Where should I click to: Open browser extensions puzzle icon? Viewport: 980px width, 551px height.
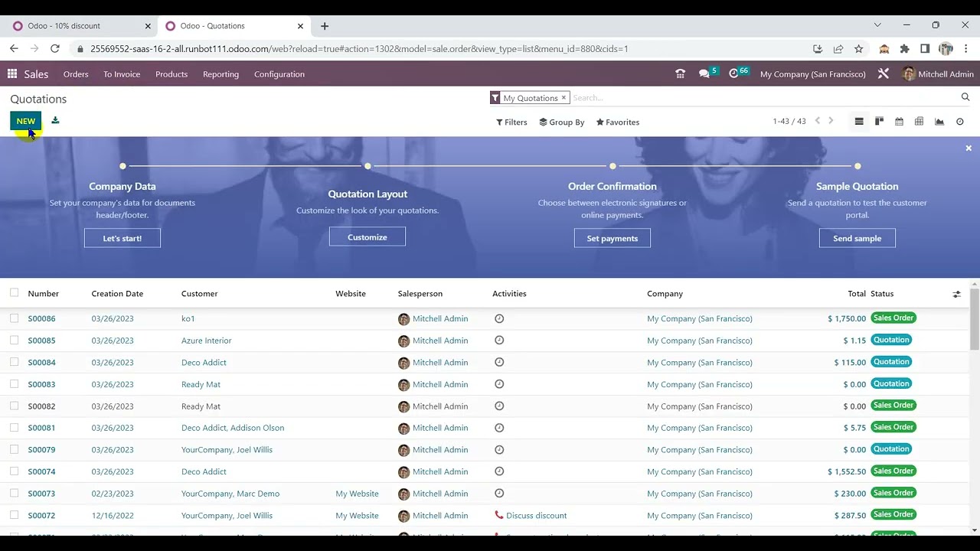905,48
